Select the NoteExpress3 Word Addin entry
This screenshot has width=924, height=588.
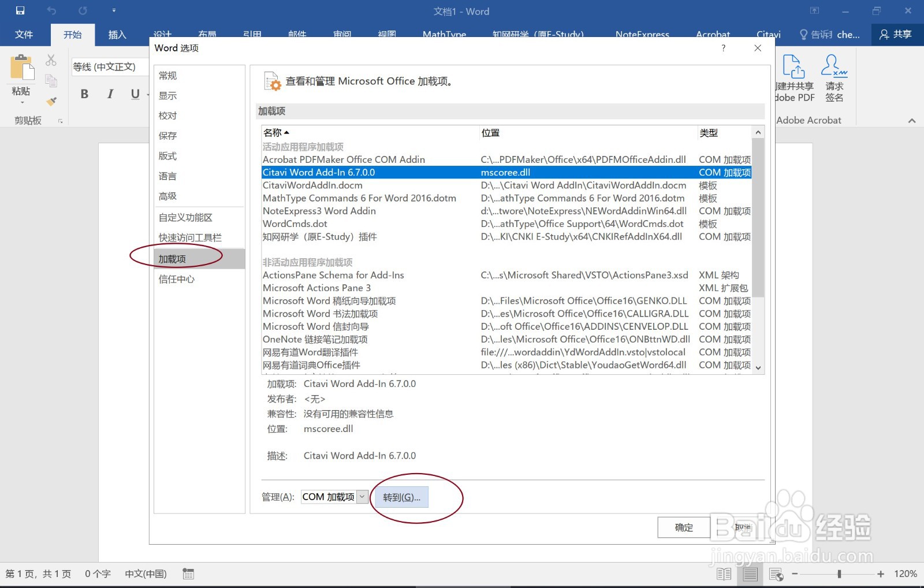[x=319, y=211]
